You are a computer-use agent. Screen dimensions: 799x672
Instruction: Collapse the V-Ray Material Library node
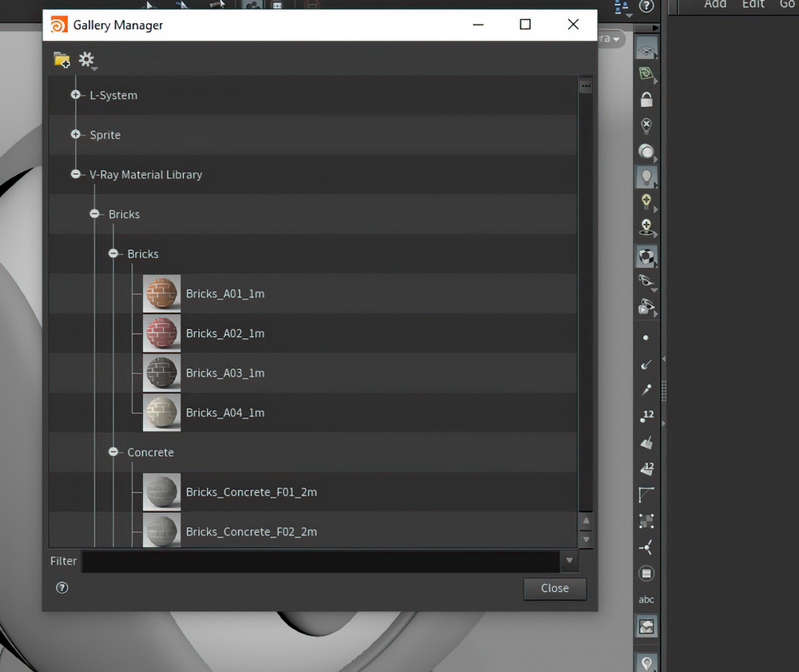75,174
